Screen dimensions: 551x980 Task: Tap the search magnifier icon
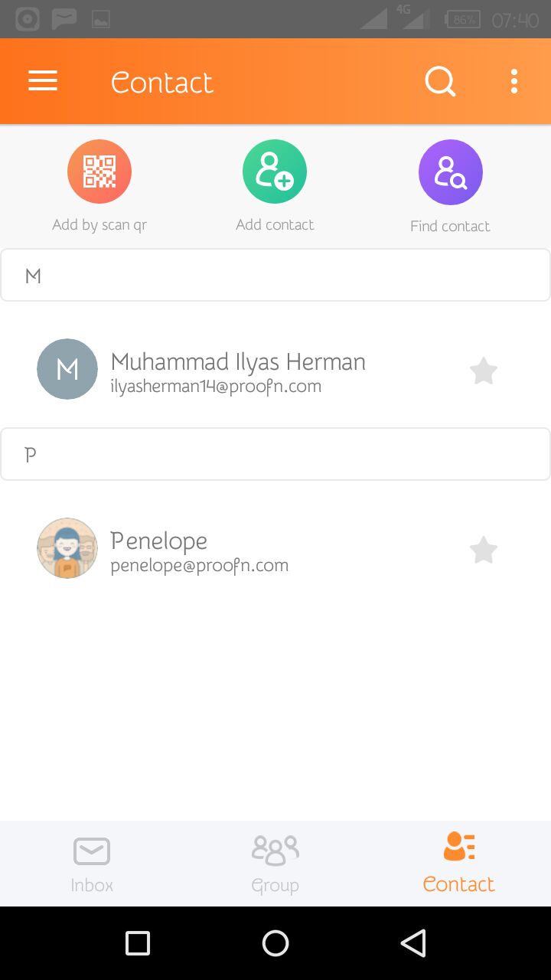click(x=440, y=81)
